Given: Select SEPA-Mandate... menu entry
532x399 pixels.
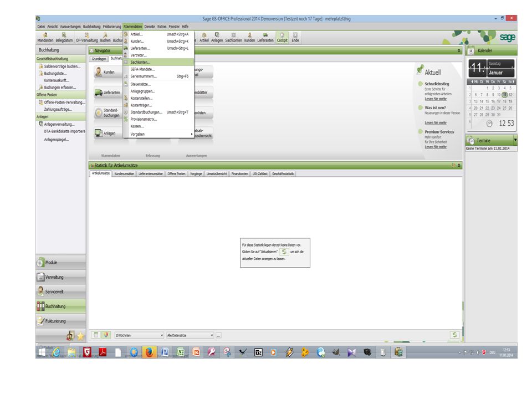Looking at the screenshot, I should [x=159, y=69].
